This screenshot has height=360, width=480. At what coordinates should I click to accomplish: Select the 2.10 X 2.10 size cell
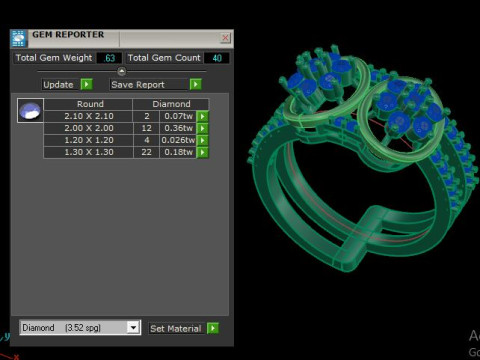88,116
